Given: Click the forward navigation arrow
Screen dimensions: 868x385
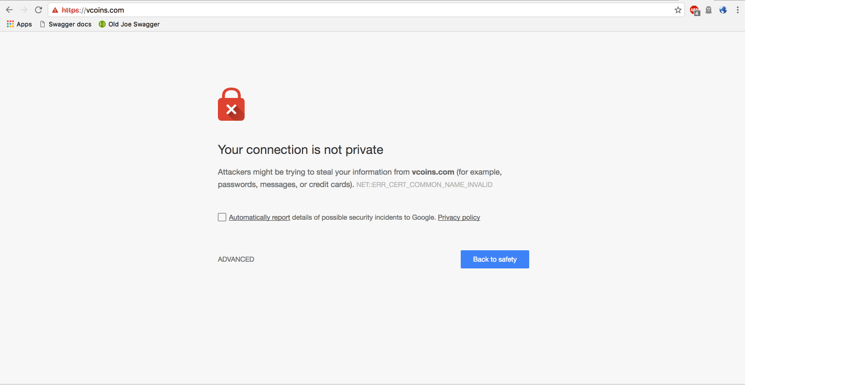Looking at the screenshot, I should (x=24, y=10).
